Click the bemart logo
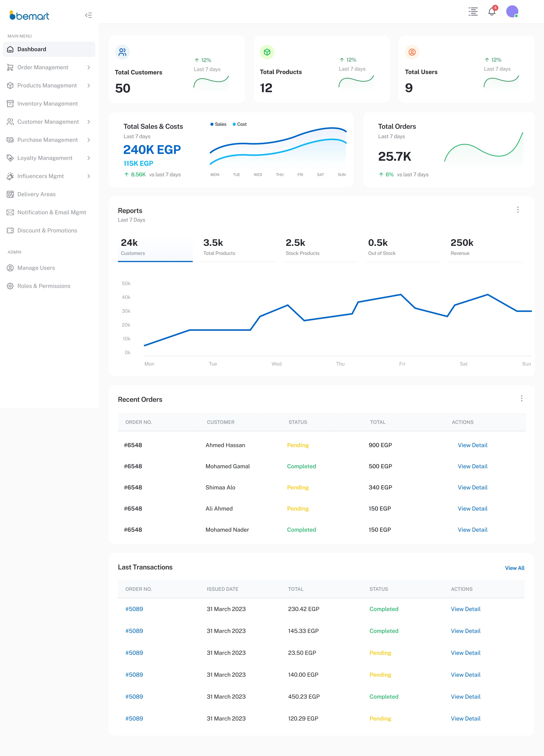544x756 pixels. 29,15
